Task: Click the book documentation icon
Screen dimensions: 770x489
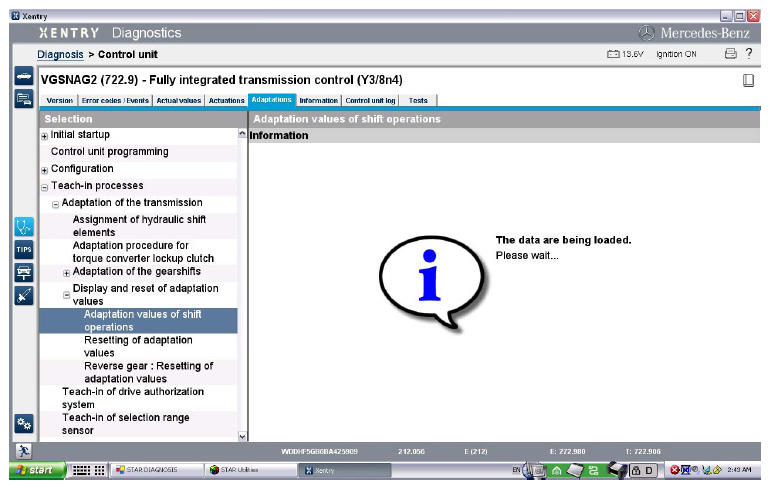Action: coord(748,80)
